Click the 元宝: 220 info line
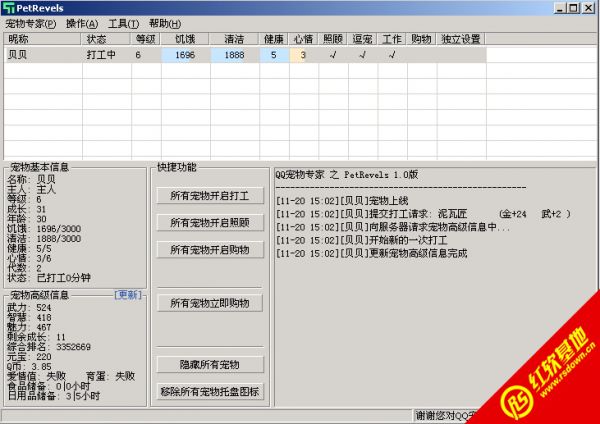This screenshot has width=600, height=424. point(29,357)
